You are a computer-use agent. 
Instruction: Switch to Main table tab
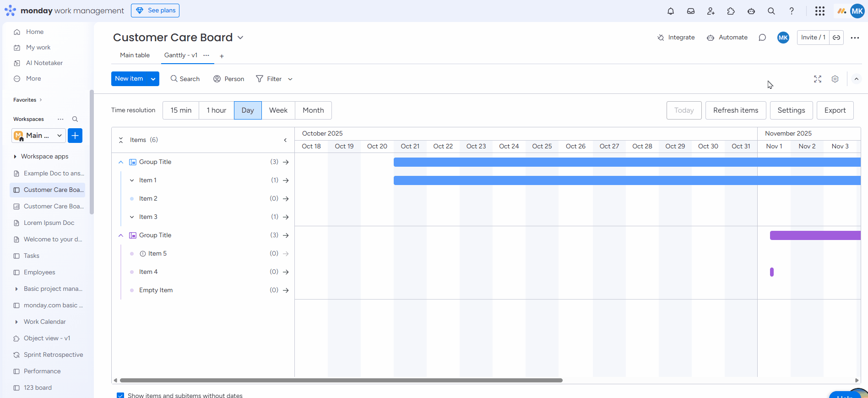coord(135,55)
